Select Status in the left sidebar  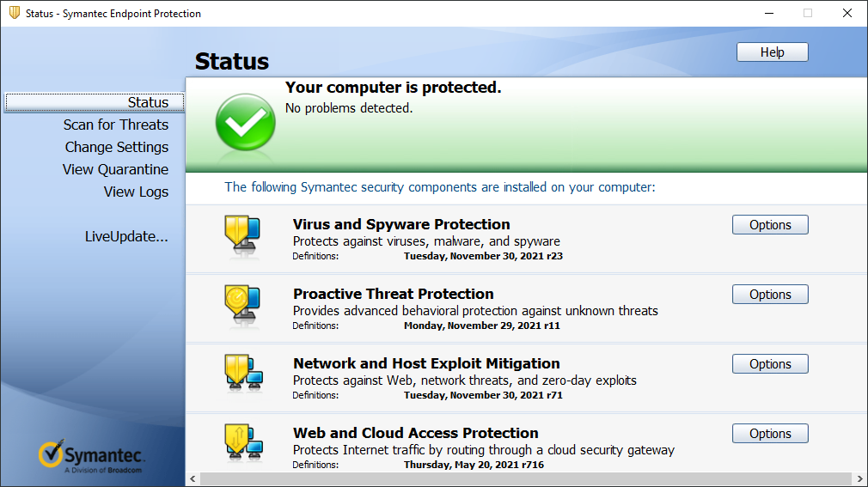click(x=148, y=102)
